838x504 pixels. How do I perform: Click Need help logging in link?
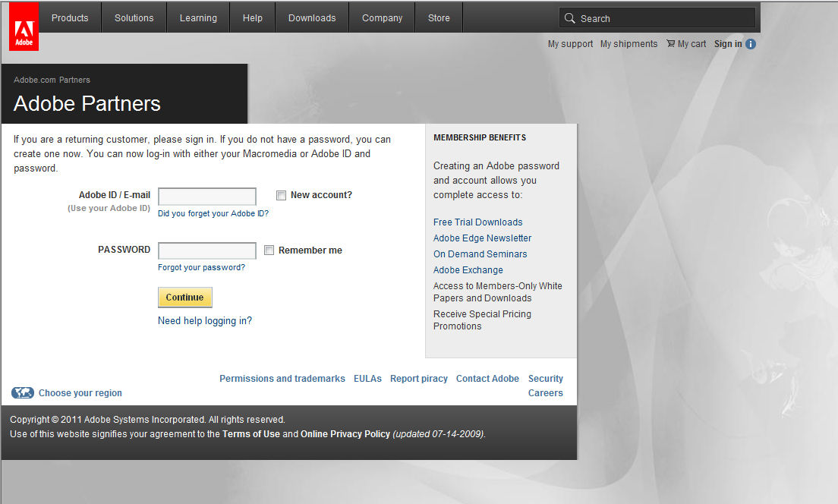coord(204,320)
